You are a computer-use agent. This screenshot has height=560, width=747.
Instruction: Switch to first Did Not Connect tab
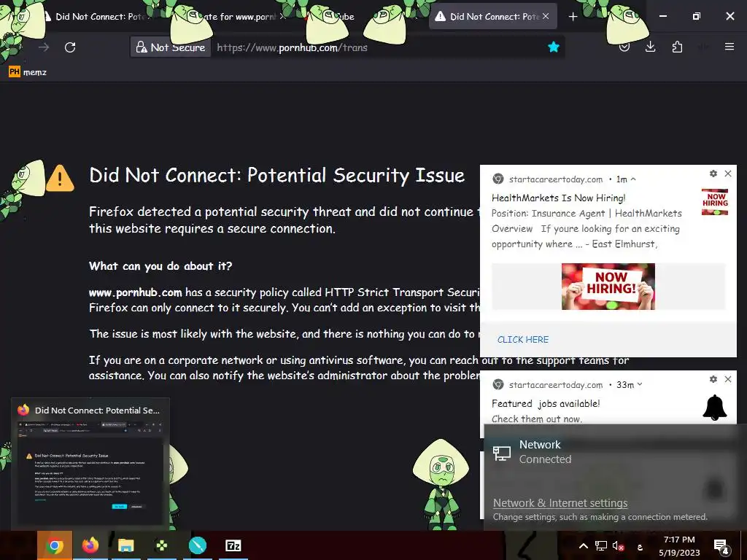click(98, 17)
